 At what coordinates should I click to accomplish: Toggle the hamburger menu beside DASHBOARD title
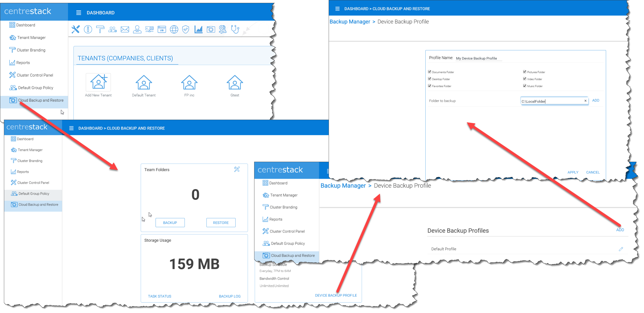(x=79, y=13)
